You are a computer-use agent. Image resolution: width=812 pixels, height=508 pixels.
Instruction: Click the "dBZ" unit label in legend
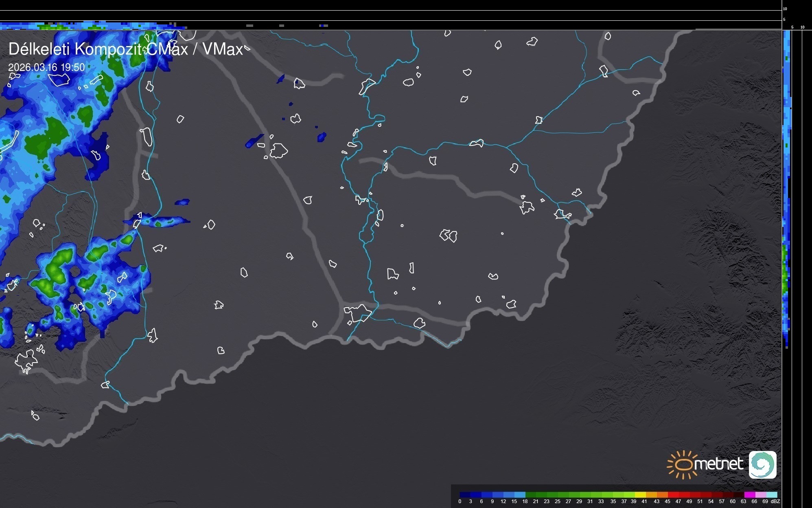[775, 501]
